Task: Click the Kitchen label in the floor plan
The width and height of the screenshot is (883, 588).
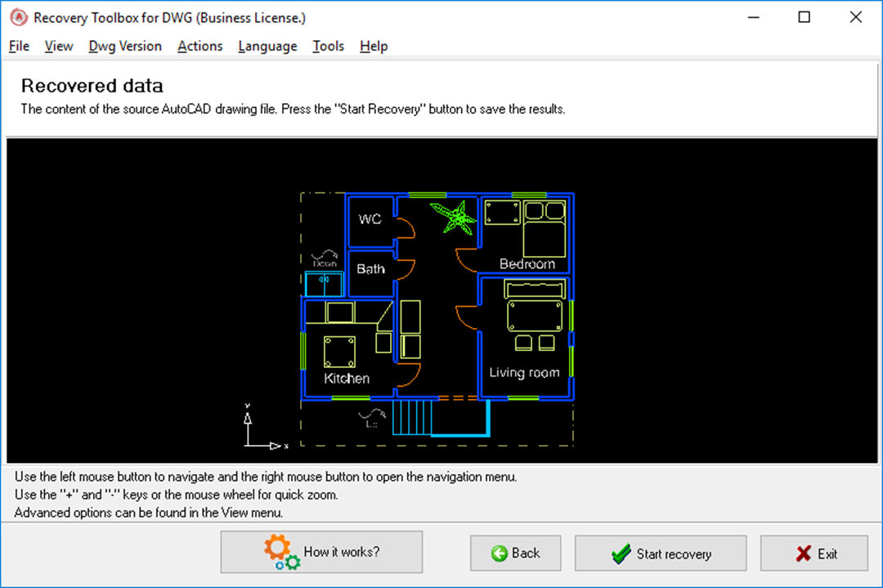Action: pyautogui.click(x=347, y=379)
